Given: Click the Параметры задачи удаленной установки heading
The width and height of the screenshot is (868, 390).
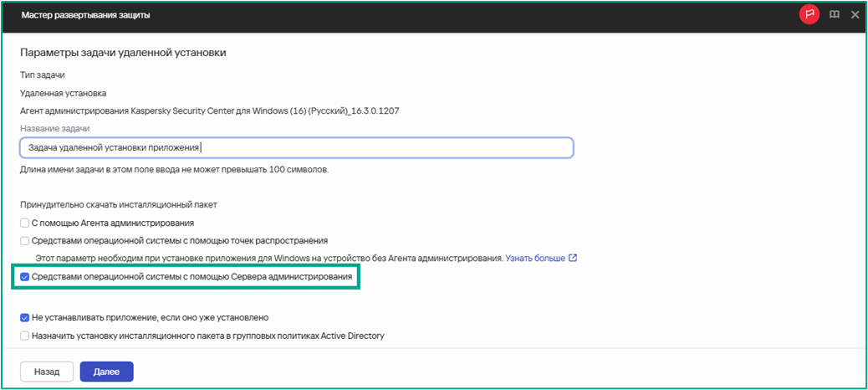Looking at the screenshot, I should pyautogui.click(x=124, y=53).
